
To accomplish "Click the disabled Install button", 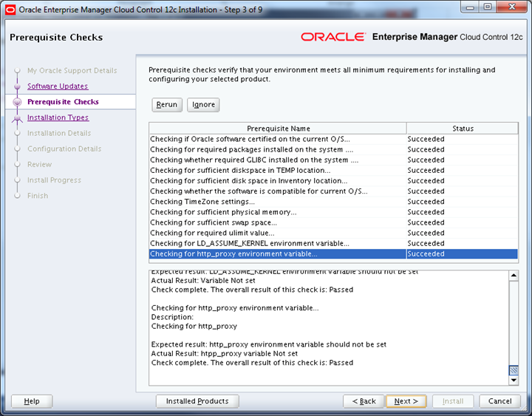I will pyautogui.click(x=453, y=401).
